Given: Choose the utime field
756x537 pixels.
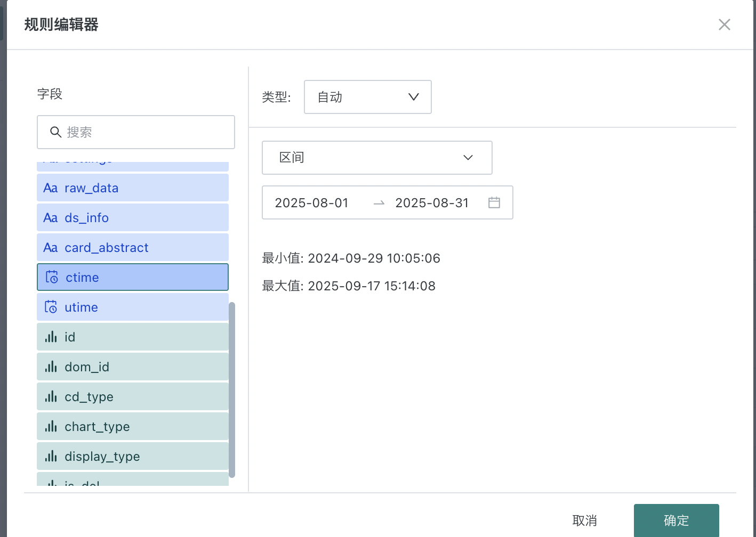Looking at the screenshot, I should [133, 307].
